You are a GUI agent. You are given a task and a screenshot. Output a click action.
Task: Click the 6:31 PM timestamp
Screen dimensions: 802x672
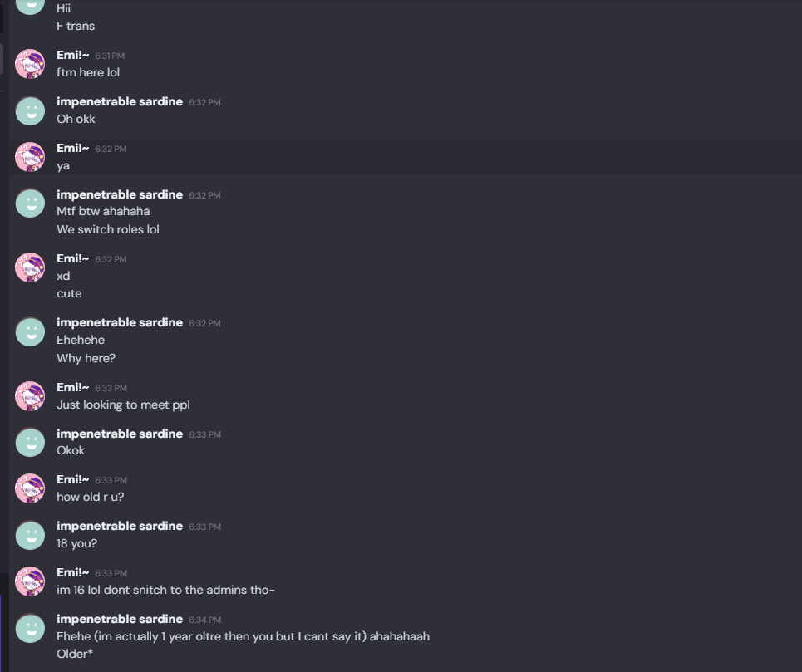pos(110,56)
